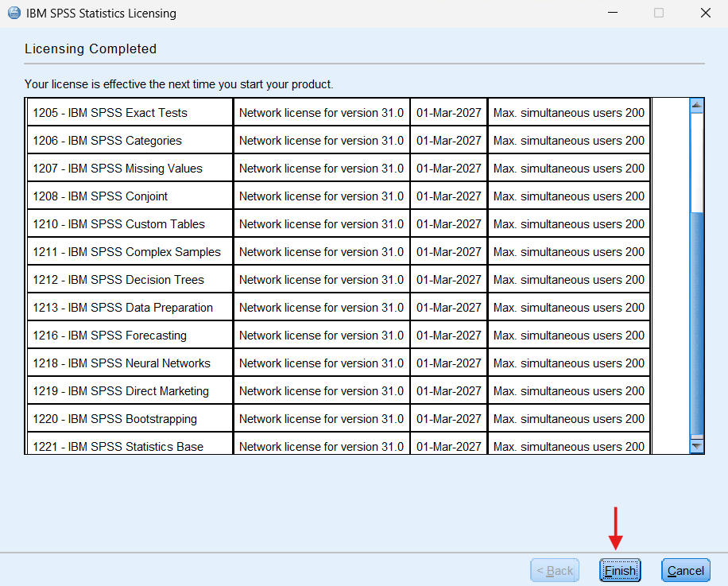Select the 1219 - IBM SPSS Direct Marketing cell

(130, 391)
